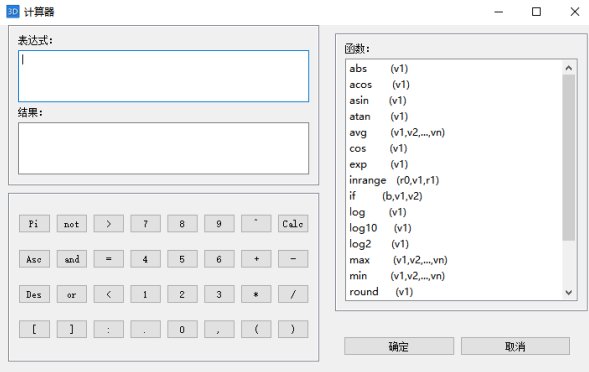The image size is (589, 372).
Task: Click the Pi constant button
Action: 34,224
